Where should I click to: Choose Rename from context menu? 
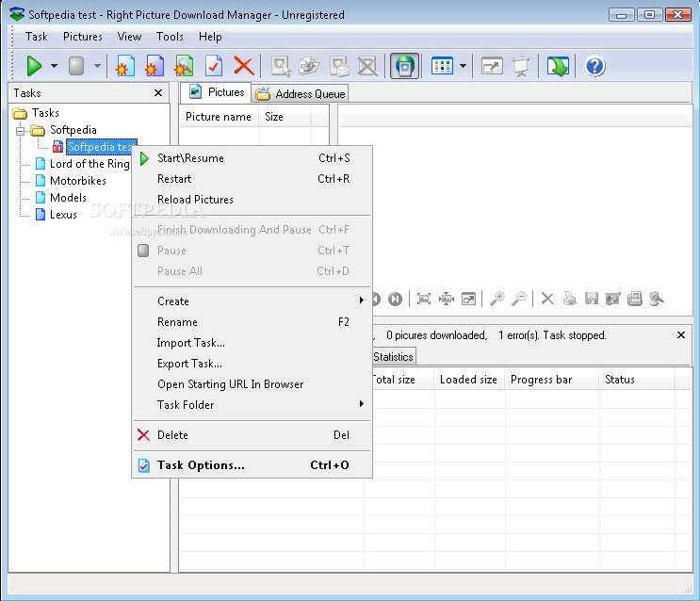point(252,322)
